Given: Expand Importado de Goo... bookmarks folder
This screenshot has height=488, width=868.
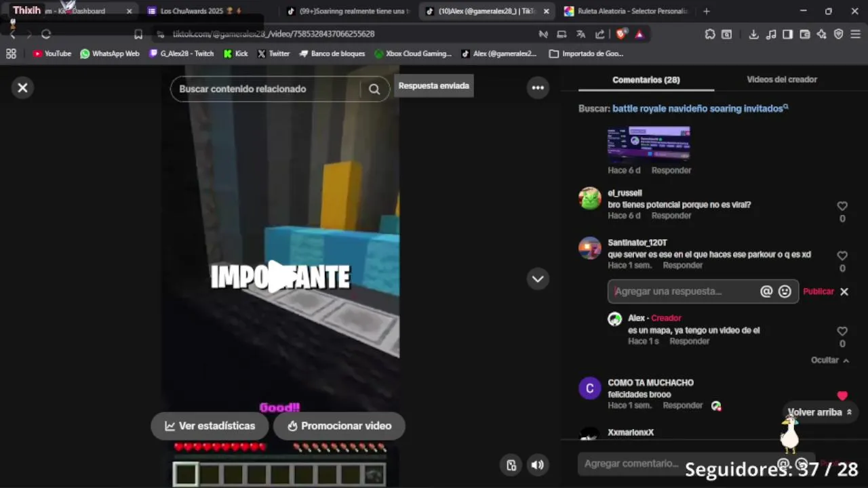Looking at the screenshot, I should pyautogui.click(x=587, y=54).
